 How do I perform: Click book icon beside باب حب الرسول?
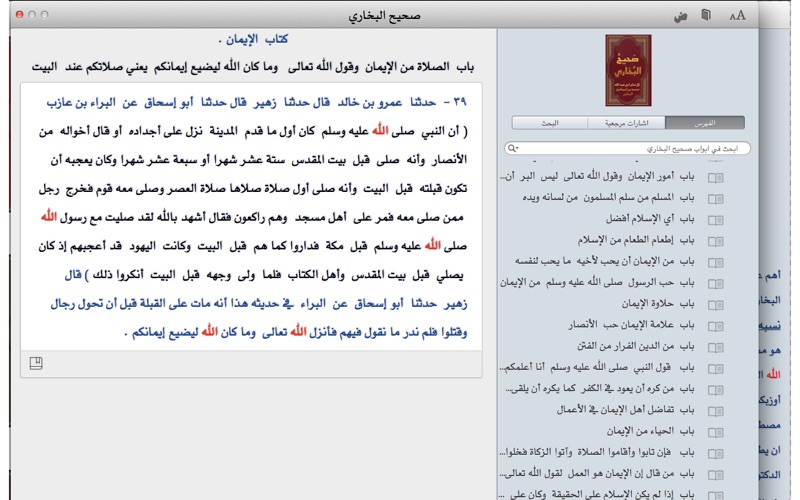tap(715, 284)
